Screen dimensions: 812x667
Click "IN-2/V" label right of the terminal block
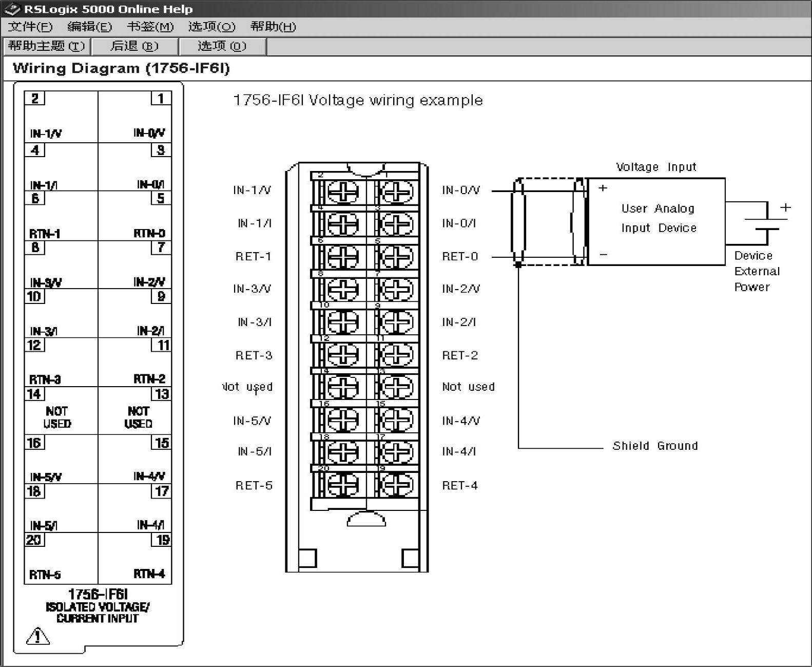[x=461, y=289]
